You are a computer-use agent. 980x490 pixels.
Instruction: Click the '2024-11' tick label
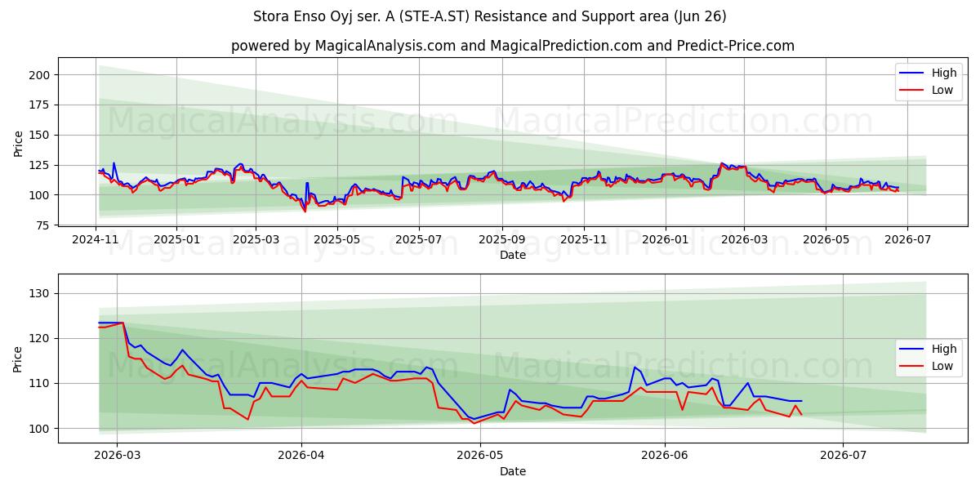[96, 239]
